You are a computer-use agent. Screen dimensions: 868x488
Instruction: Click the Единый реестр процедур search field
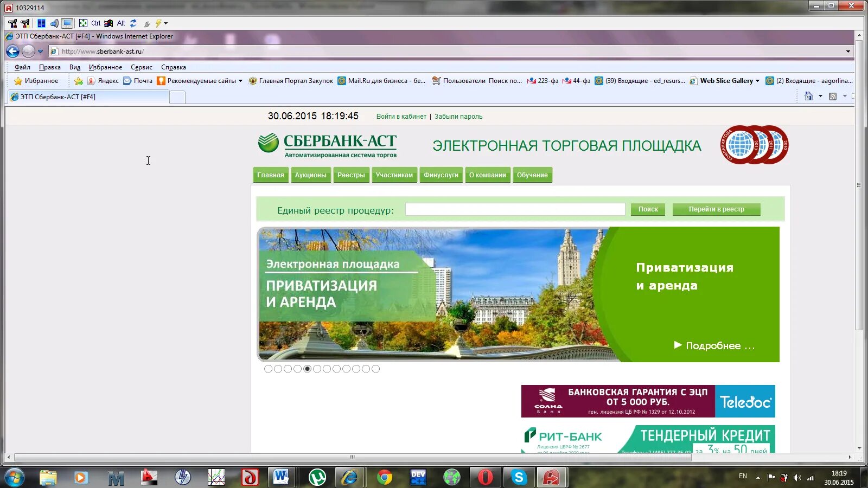pyautogui.click(x=515, y=209)
